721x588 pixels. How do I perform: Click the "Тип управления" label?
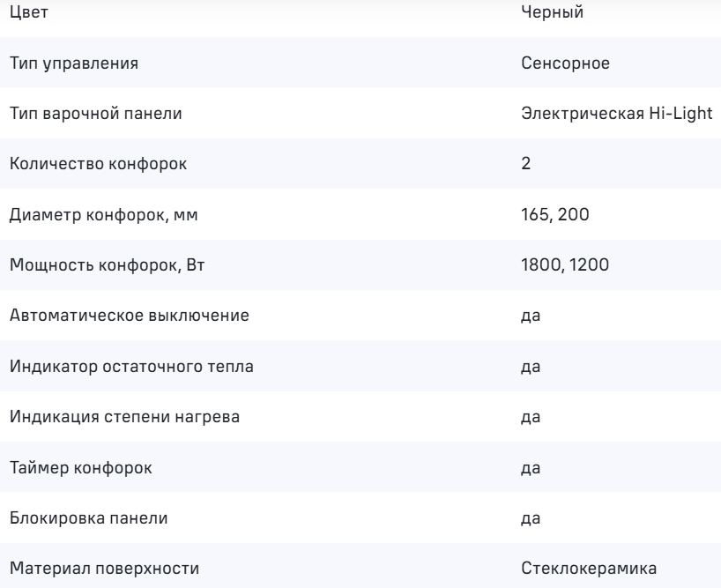73,63
